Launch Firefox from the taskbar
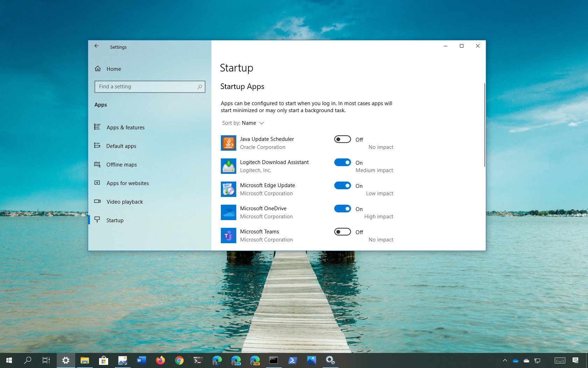 coord(160,360)
